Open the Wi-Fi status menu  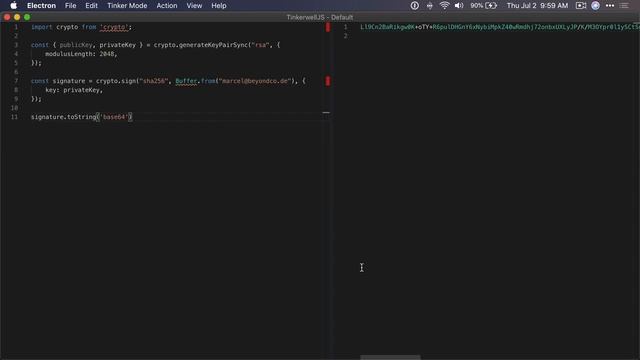coord(444,6)
